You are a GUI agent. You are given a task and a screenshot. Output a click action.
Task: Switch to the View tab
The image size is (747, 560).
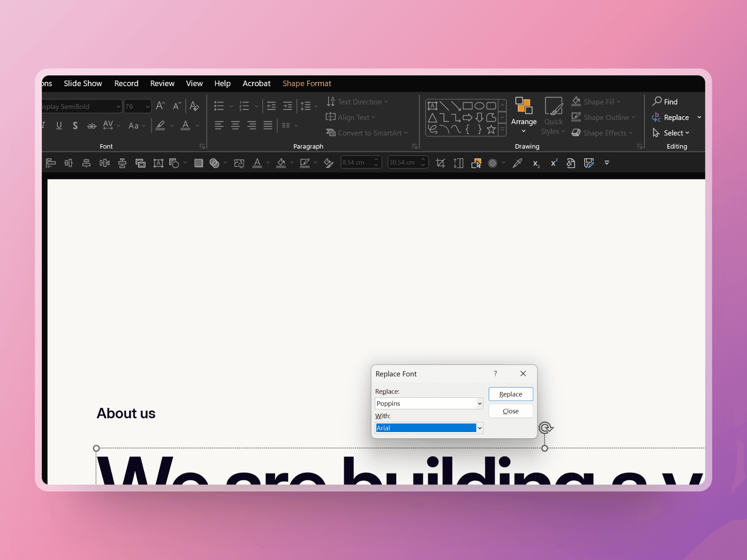coord(194,83)
